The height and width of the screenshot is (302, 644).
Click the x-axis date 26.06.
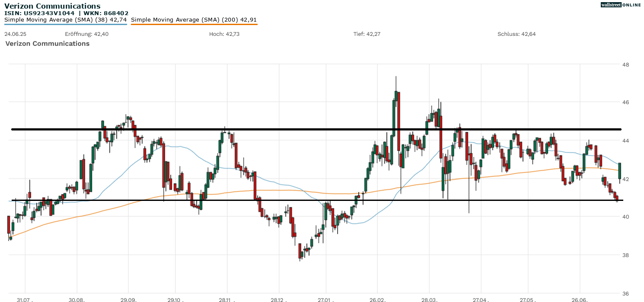point(579,299)
